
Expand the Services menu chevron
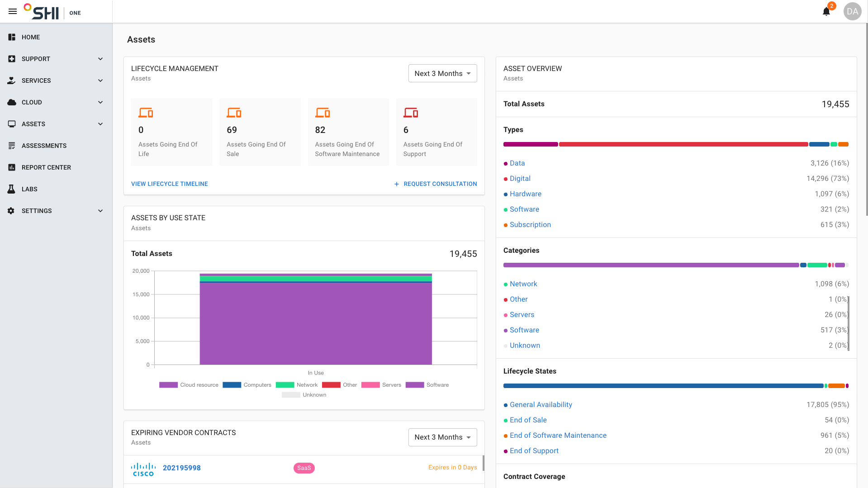pyautogui.click(x=100, y=81)
